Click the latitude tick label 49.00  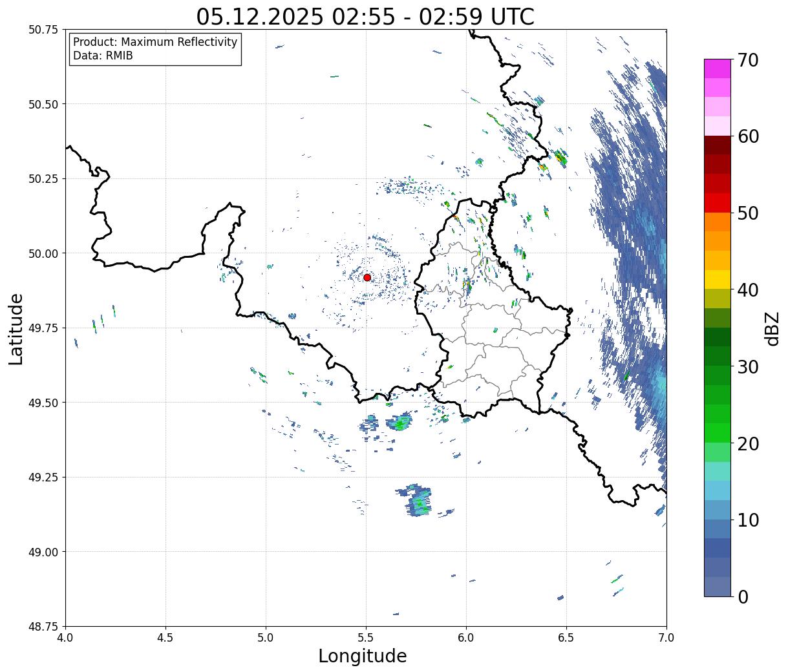(x=43, y=552)
